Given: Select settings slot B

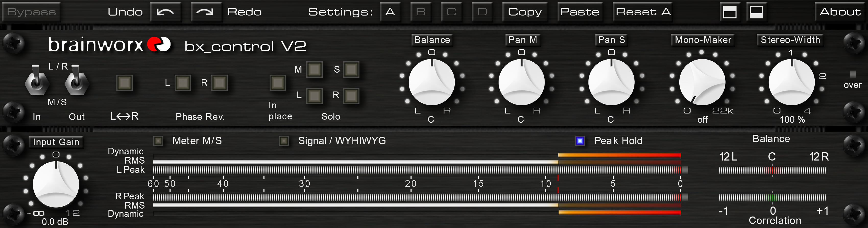Looking at the screenshot, I should [421, 12].
